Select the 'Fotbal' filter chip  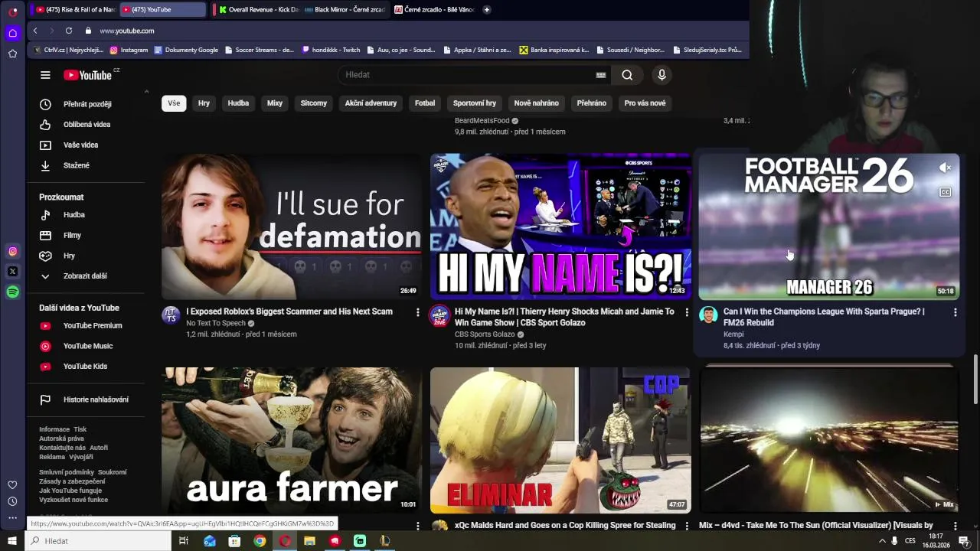425,103
